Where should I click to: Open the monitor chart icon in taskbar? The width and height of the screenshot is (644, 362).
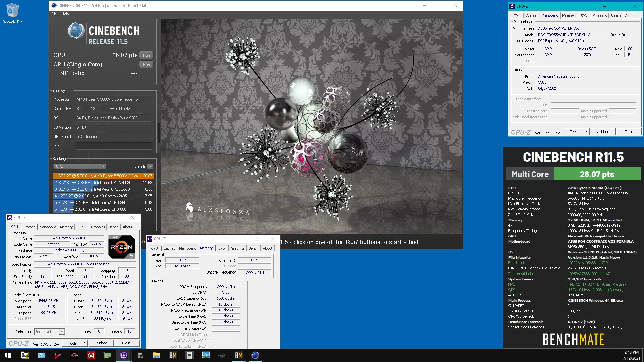click(x=206, y=355)
